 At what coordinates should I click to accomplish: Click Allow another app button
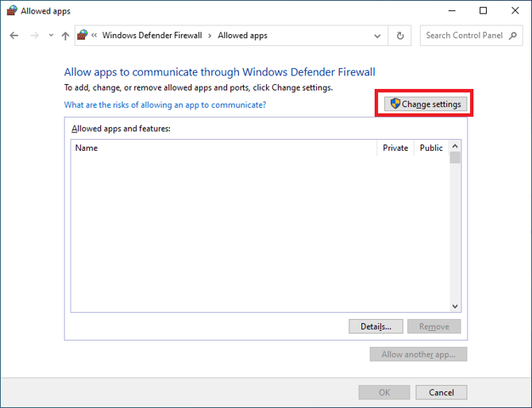[418, 354]
